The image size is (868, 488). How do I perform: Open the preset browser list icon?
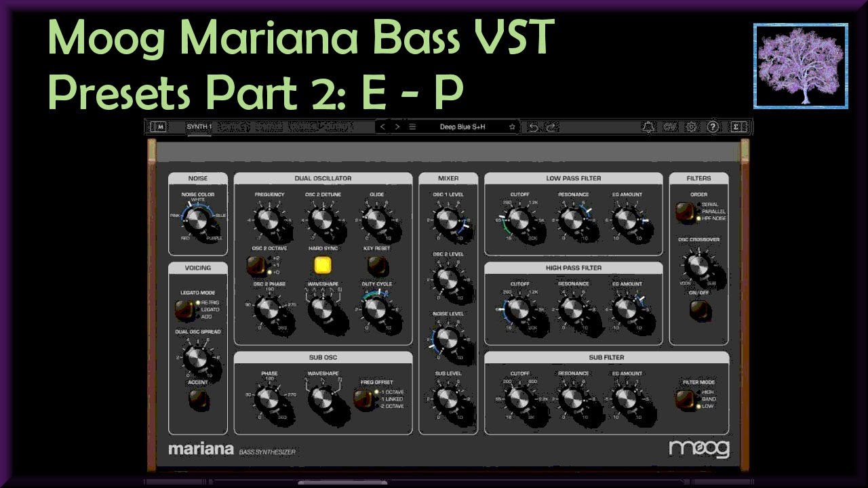[x=412, y=127]
